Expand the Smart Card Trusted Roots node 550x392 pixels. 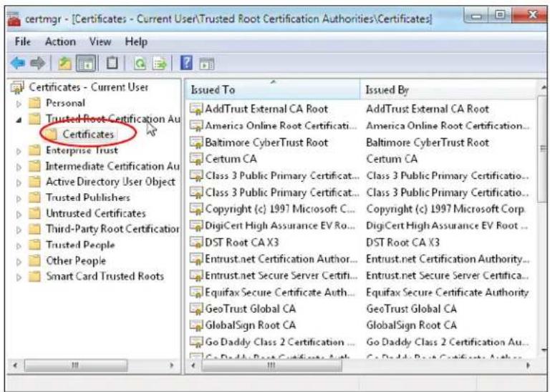pos(19,277)
